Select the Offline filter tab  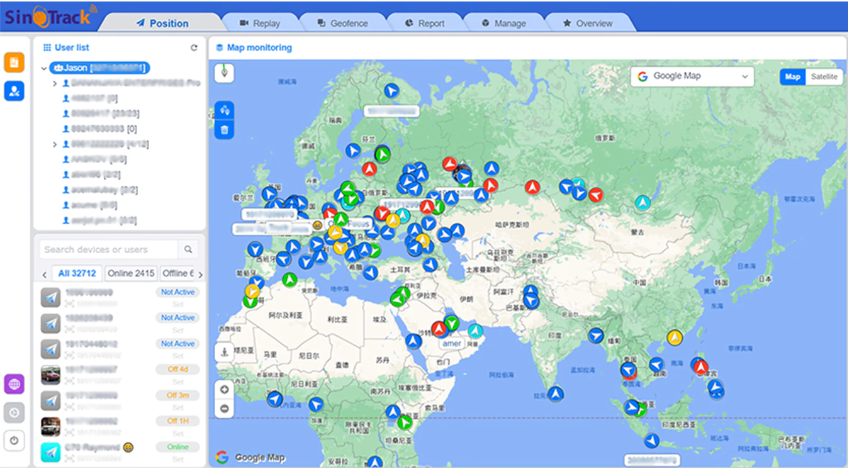click(x=177, y=273)
